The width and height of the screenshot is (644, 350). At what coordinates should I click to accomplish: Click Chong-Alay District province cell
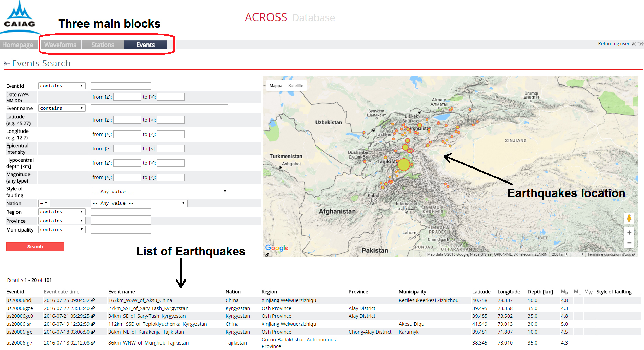[x=370, y=332]
